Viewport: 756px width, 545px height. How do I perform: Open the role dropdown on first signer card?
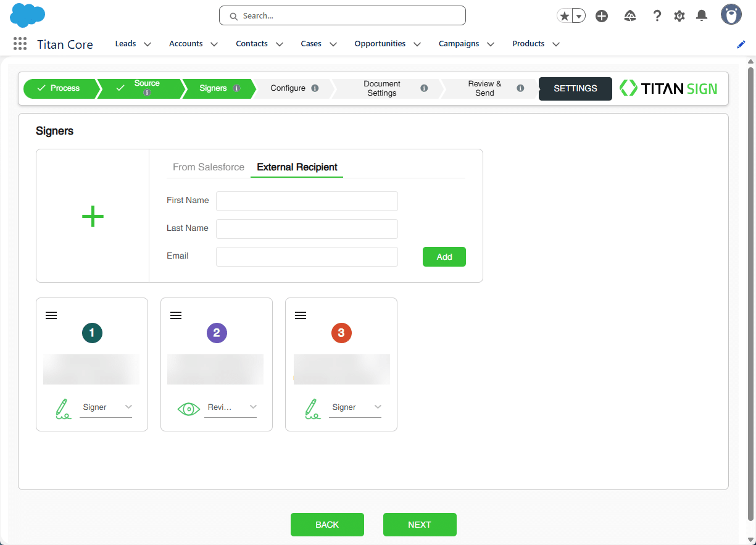click(x=128, y=407)
